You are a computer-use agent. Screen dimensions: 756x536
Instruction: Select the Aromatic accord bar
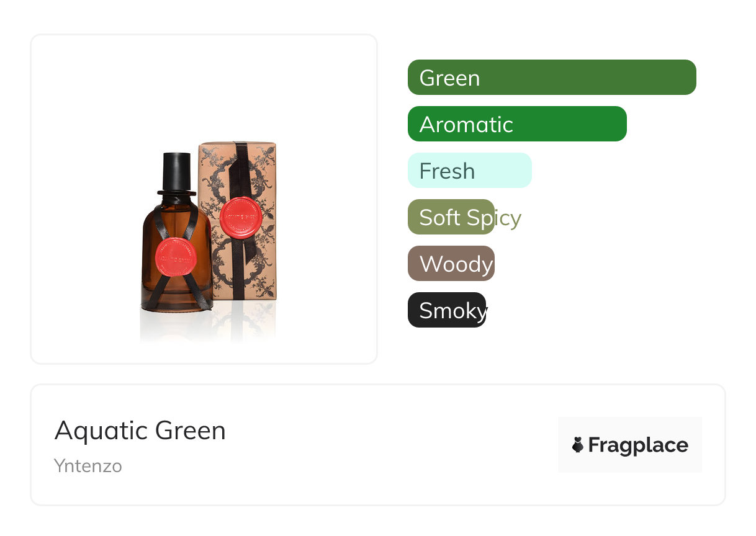tap(517, 124)
